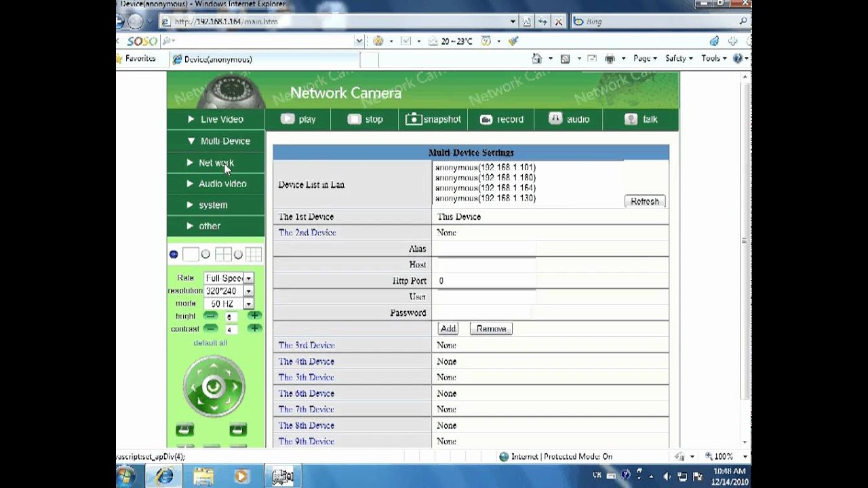Click the default all link
Screen dimensions: 868x488
[210, 343]
